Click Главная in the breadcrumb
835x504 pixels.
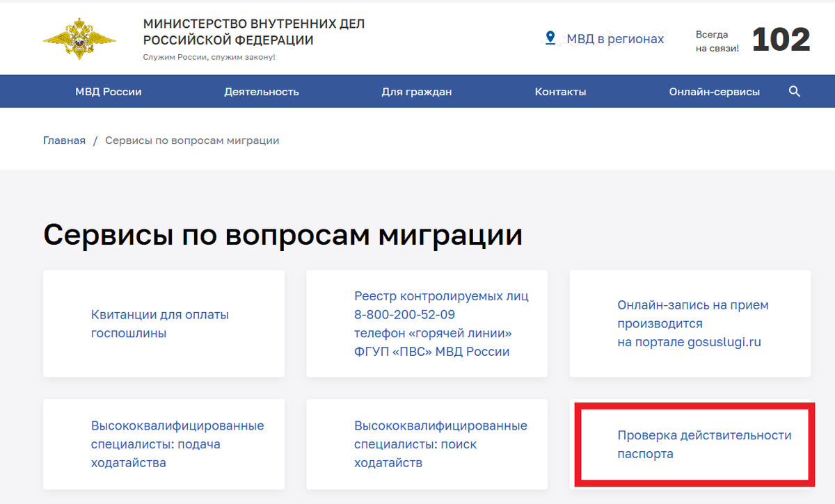(64, 140)
